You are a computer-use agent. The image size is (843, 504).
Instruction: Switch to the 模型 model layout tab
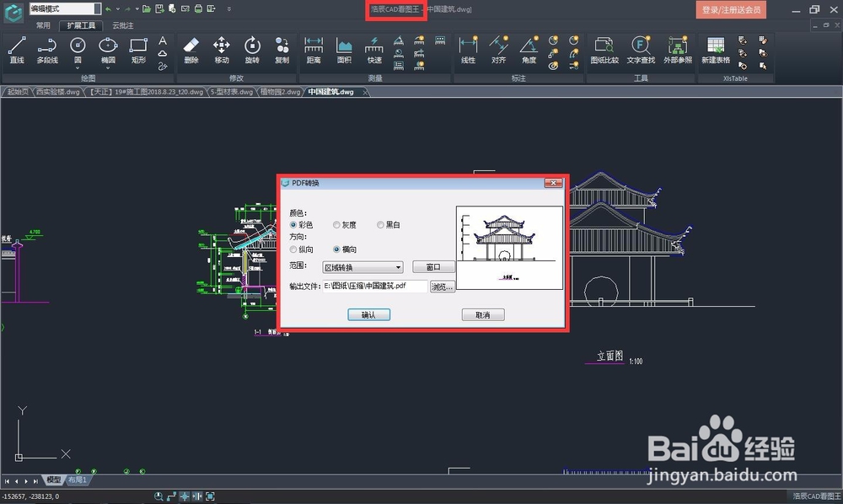pos(54,480)
